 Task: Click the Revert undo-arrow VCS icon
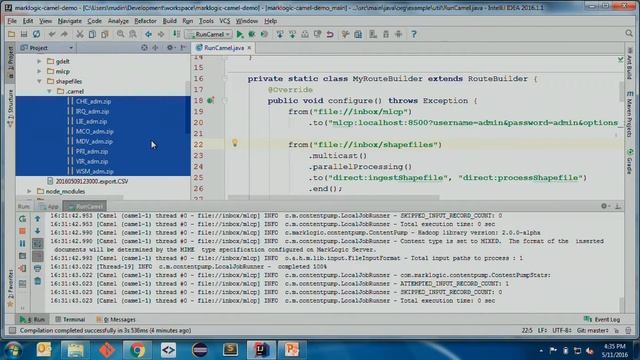(330, 34)
